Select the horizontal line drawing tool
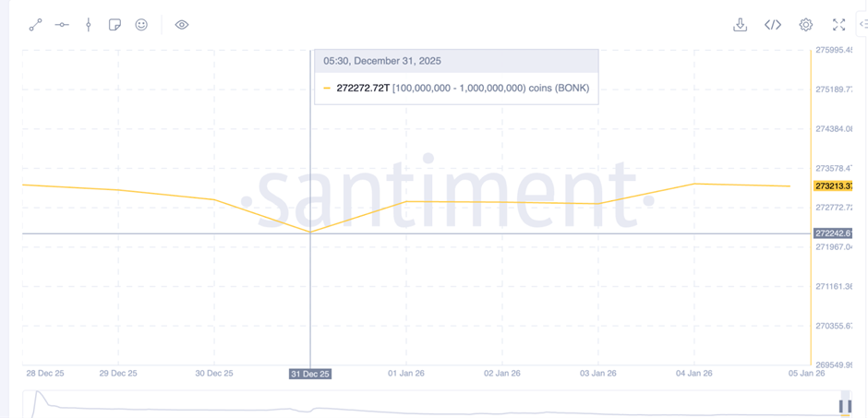868x418 pixels. pos(62,25)
